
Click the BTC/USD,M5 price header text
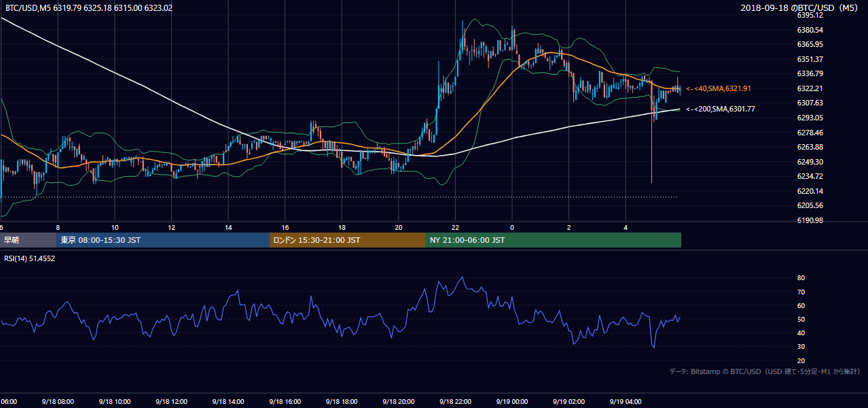tap(88, 8)
